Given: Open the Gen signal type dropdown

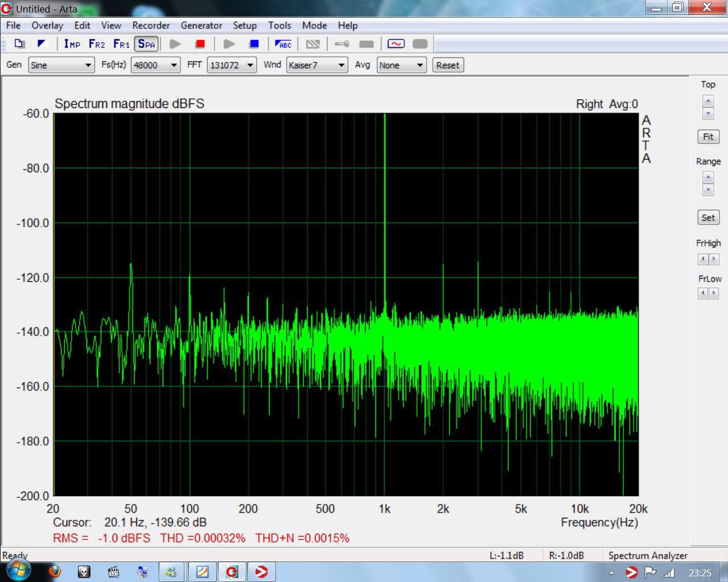Looking at the screenshot, I should coord(61,65).
